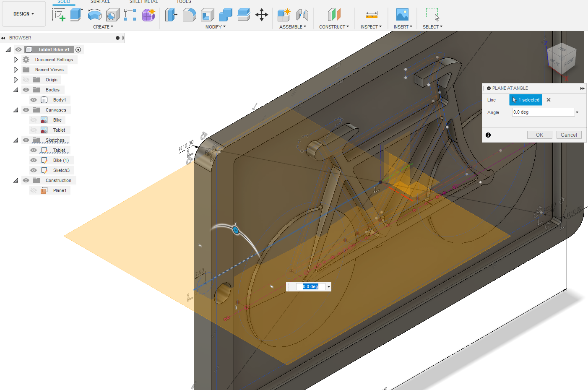
Task: Click the on-canvas 0.0 deg input
Action: (310, 287)
